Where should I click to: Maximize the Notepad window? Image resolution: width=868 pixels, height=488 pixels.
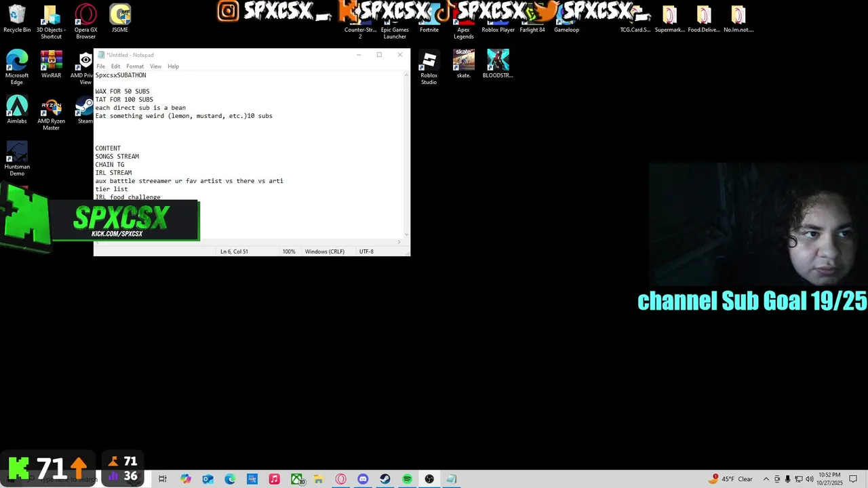pos(379,55)
